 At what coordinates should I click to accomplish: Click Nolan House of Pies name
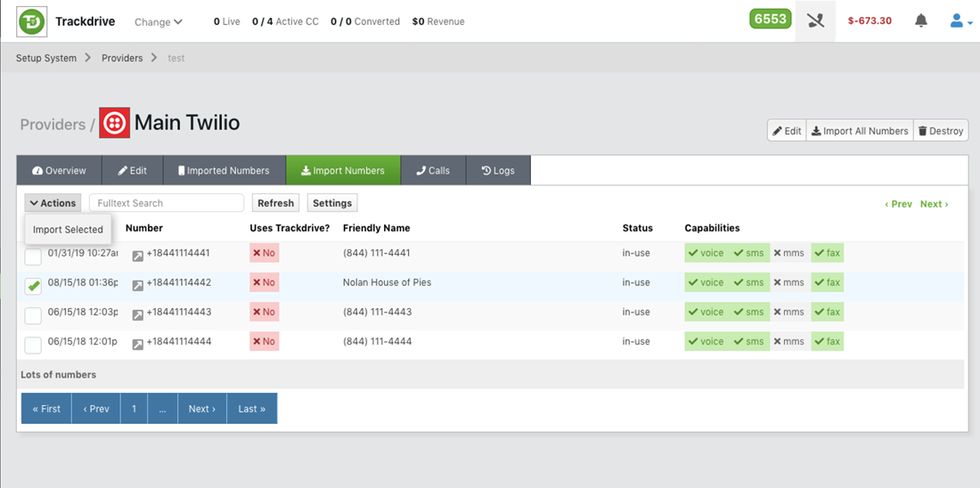tap(387, 282)
